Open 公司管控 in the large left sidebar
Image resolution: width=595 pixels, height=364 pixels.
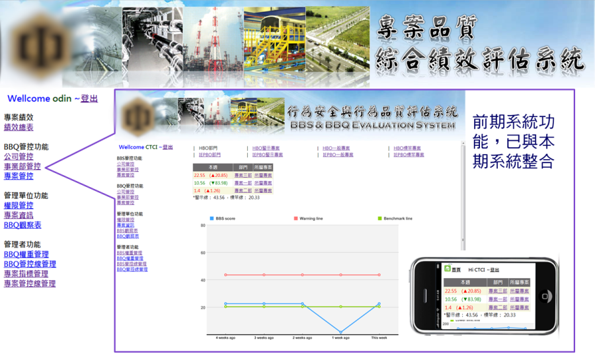[19, 157]
